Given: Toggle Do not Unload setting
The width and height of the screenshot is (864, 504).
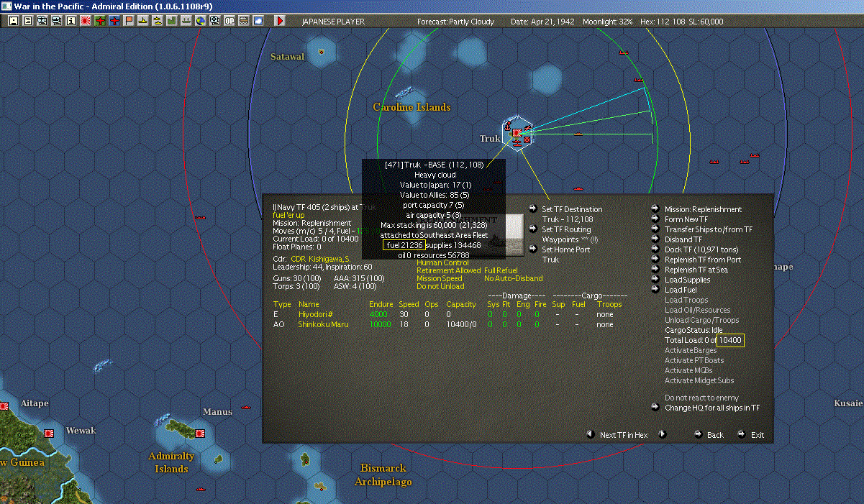Looking at the screenshot, I should (x=440, y=286).
